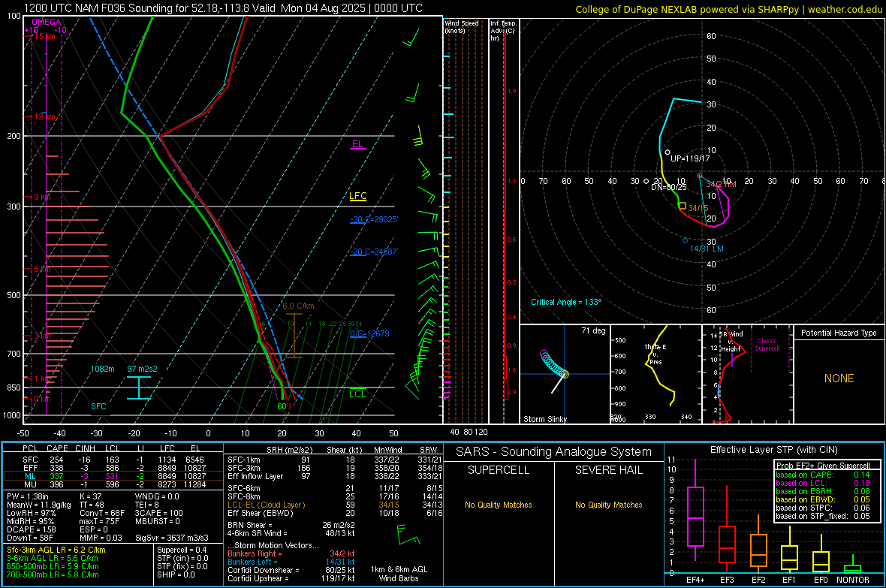Image resolution: width=886 pixels, height=588 pixels.
Task: Click the 'SFC-1km' shear table row
Action: (335, 460)
